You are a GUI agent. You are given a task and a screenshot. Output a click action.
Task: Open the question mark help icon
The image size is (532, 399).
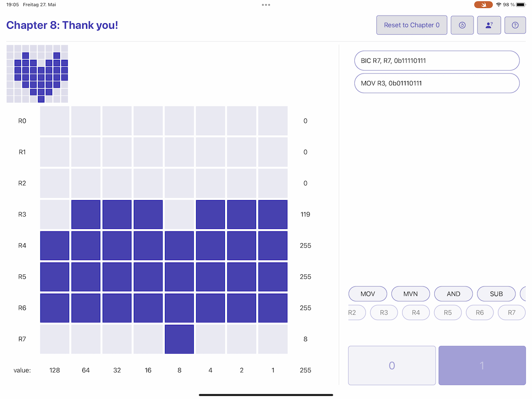515,25
